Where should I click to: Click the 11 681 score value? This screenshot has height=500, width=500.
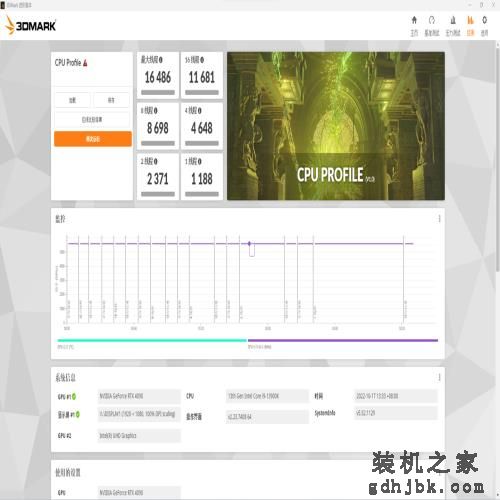[x=202, y=77]
